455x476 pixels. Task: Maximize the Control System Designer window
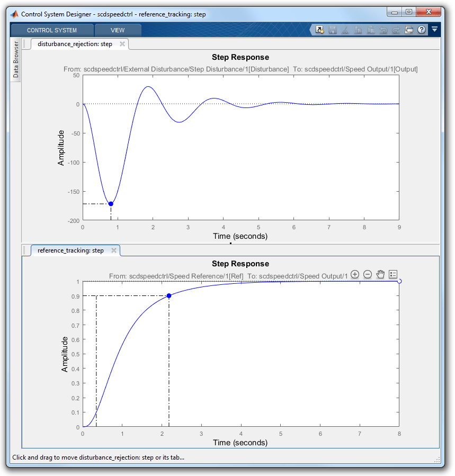pyautogui.click(x=409, y=12)
